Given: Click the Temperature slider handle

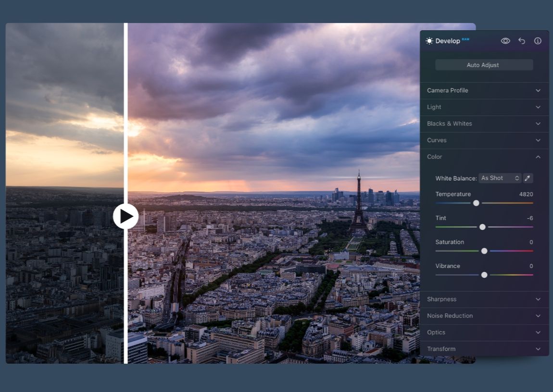Looking at the screenshot, I should tap(476, 203).
